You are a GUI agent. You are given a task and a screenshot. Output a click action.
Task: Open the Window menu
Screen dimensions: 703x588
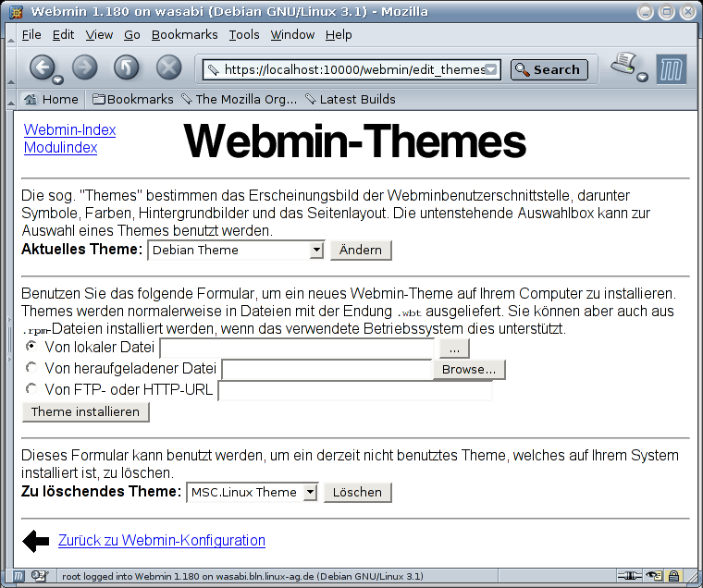coord(292,34)
